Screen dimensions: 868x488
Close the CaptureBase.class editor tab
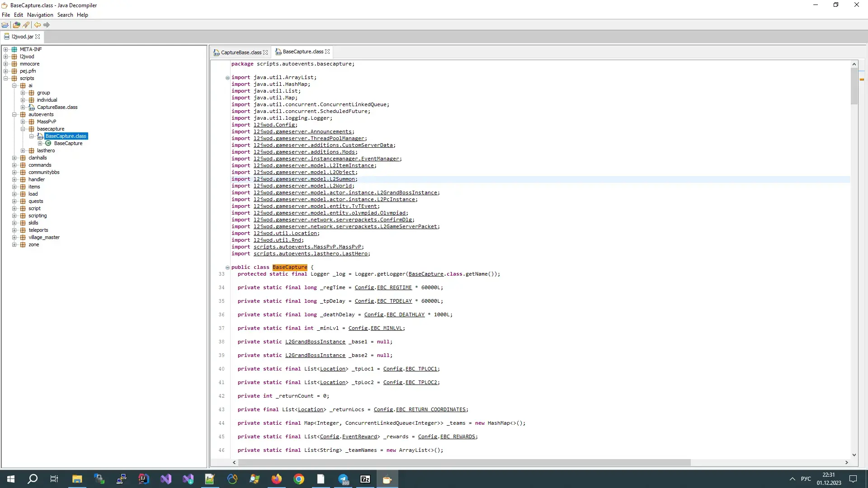tap(265, 52)
